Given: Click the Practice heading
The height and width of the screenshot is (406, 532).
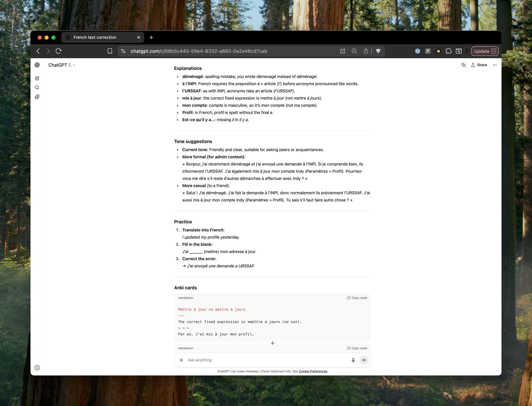Looking at the screenshot, I should (183, 222).
